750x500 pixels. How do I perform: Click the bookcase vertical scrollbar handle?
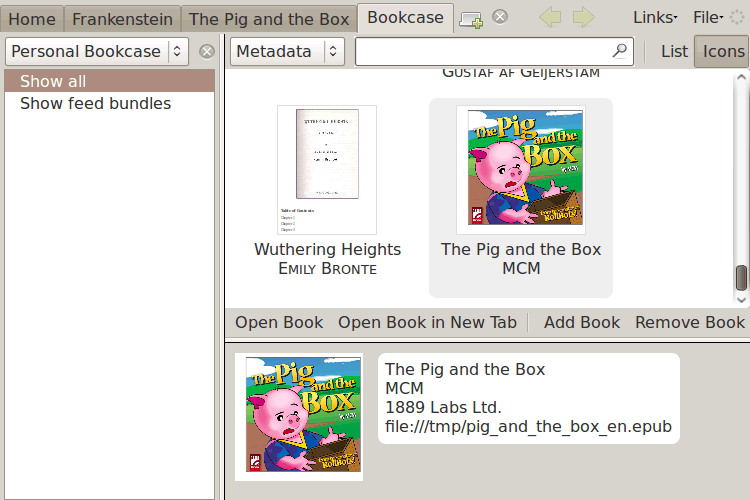pyautogui.click(x=741, y=278)
